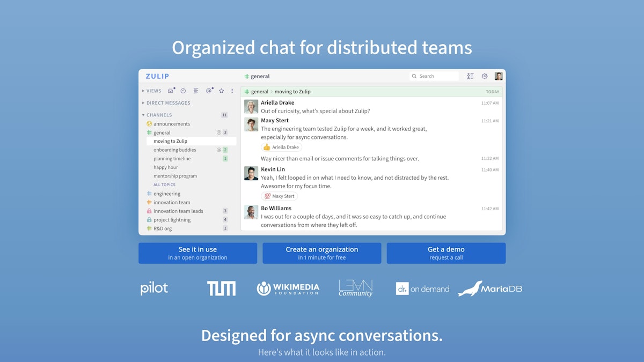Click the ALL TOPICS link
The width and height of the screenshot is (644, 362).
coord(164,184)
